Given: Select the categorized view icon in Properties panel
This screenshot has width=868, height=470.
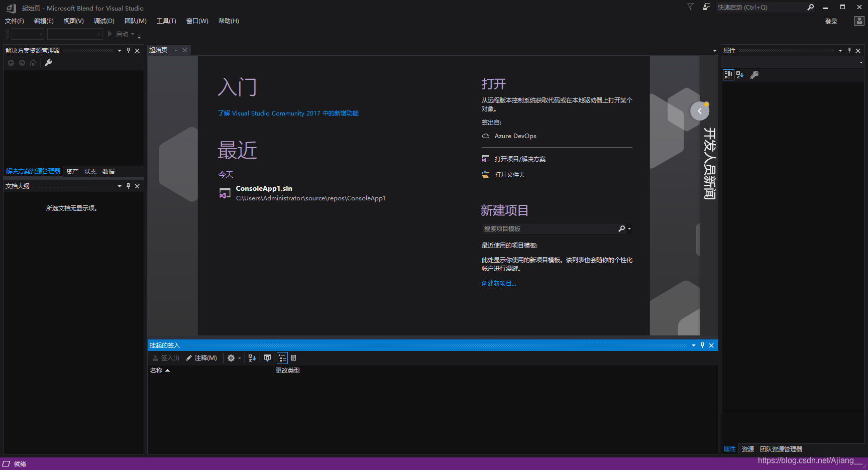Looking at the screenshot, I should tap(727, 74).
